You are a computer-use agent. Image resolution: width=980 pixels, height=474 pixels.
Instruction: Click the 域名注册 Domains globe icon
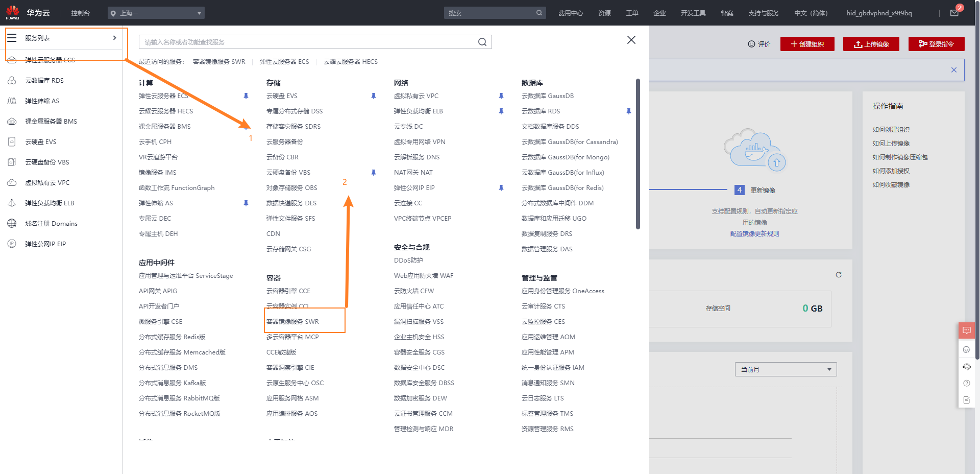(x=12, y=223)
